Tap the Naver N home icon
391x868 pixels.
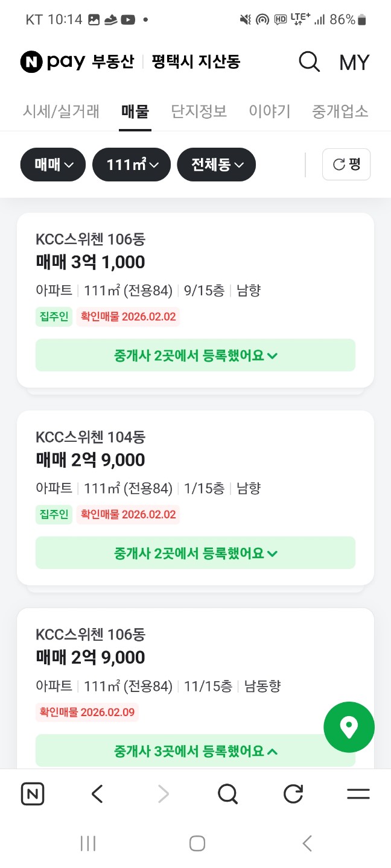coord(33,794)
